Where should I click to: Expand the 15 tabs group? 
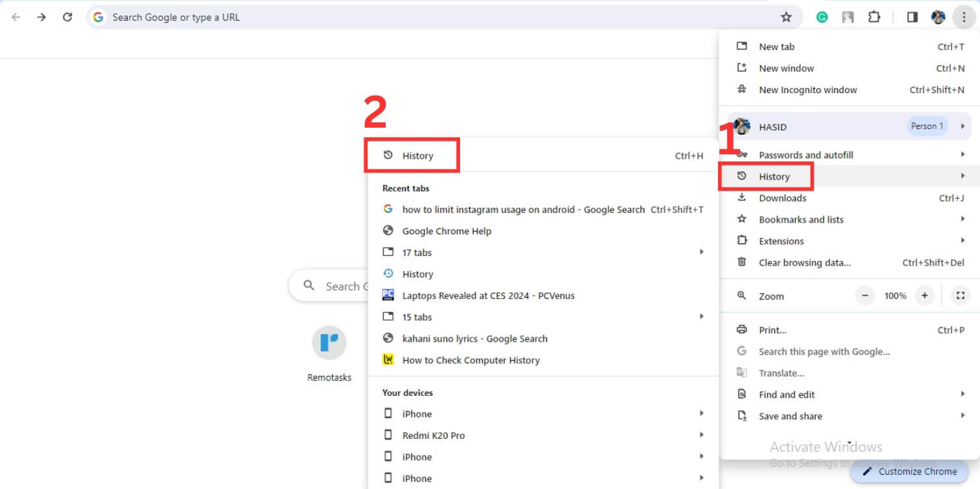tap(543, 317)
